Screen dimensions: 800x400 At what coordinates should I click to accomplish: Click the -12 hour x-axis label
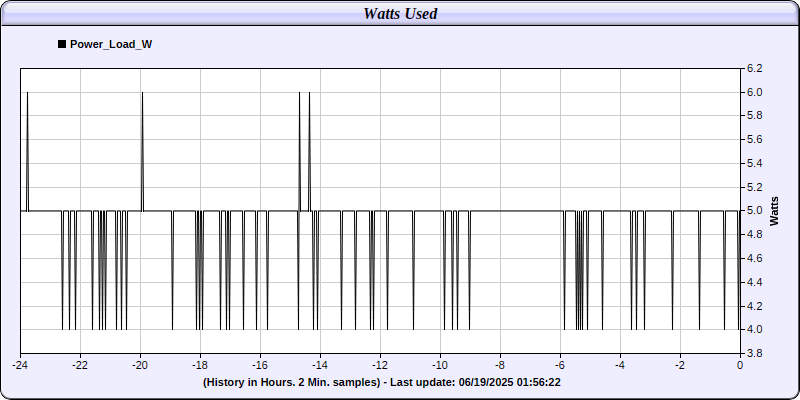pos(380,365)
